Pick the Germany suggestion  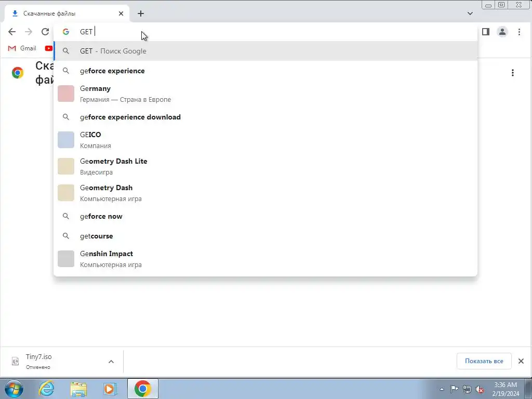tap(265, 94)
